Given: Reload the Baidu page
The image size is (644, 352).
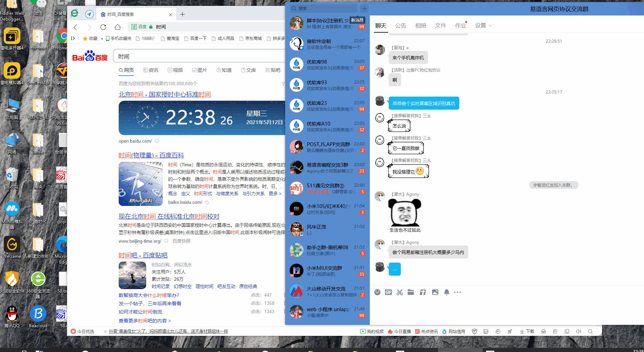Looking at the screenshot, I should point(103,27).
